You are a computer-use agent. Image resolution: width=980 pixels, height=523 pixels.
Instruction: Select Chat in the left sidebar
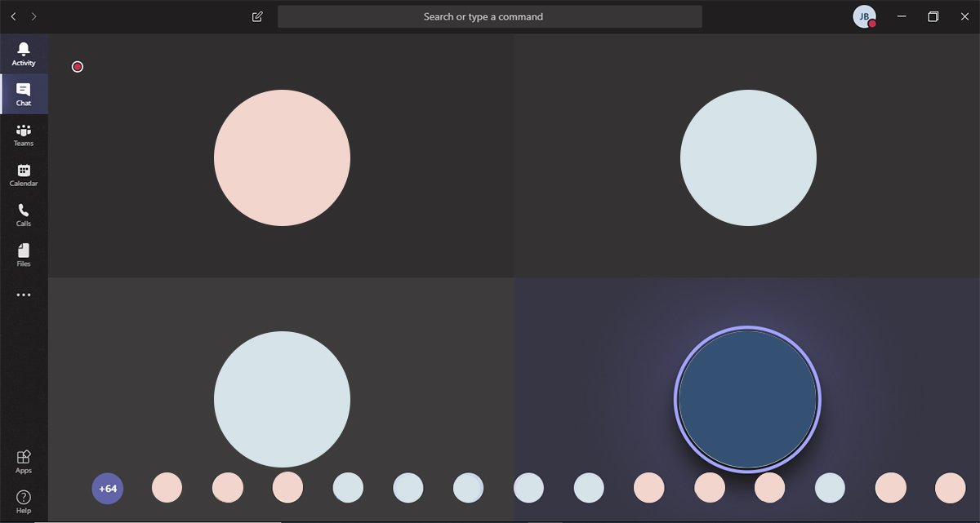(24, 94)
